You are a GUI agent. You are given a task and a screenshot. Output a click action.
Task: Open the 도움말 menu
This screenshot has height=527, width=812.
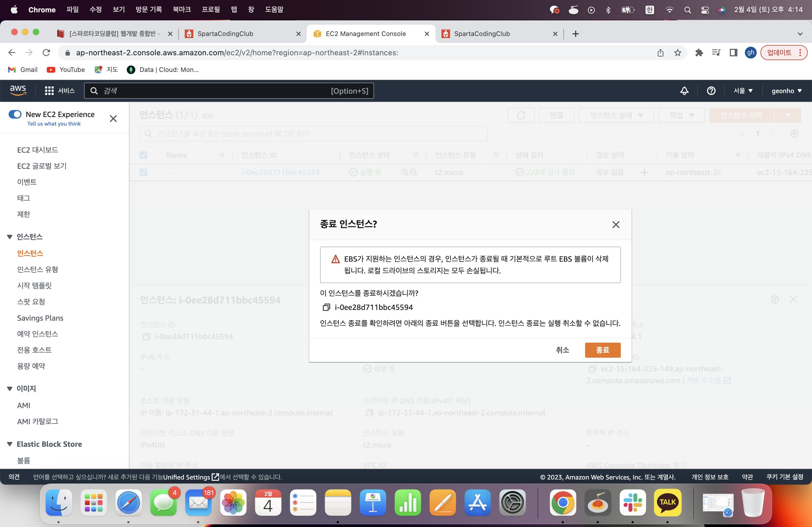click(x=274, y=10)
